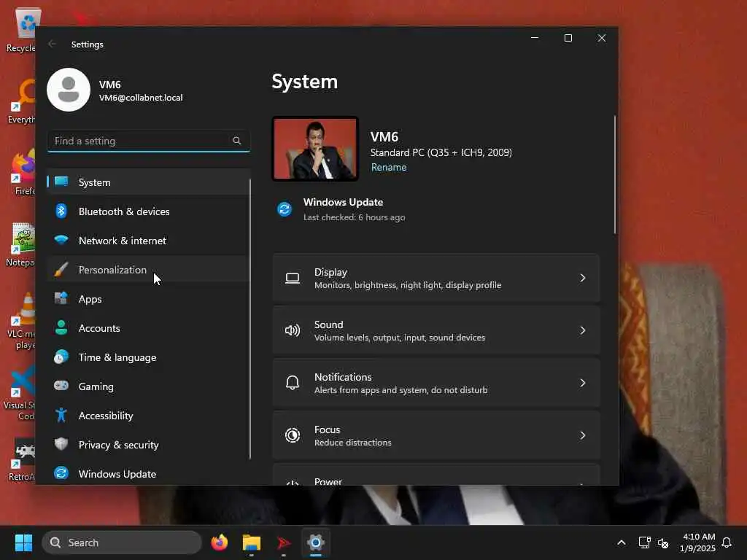Open Time & language settings
The width and height of the screenshot is (747, 560).
[117, 357]
